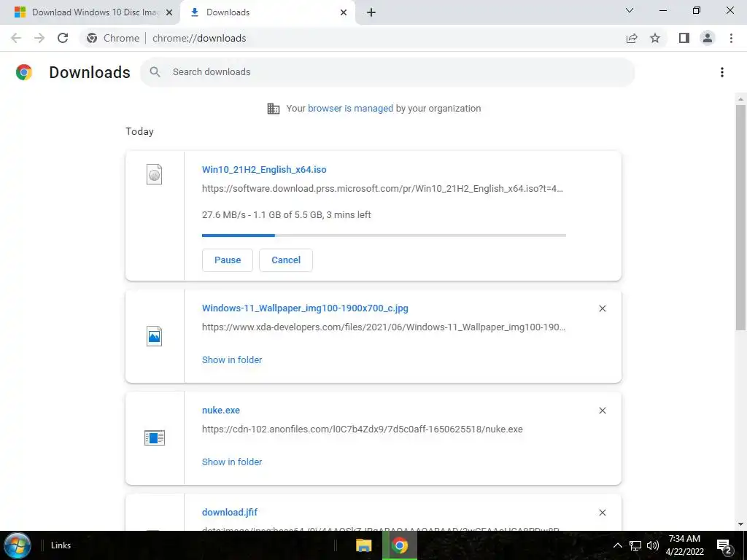Remove nuke.exe entry from the list

pyautogui.click(x=602, y=411)
